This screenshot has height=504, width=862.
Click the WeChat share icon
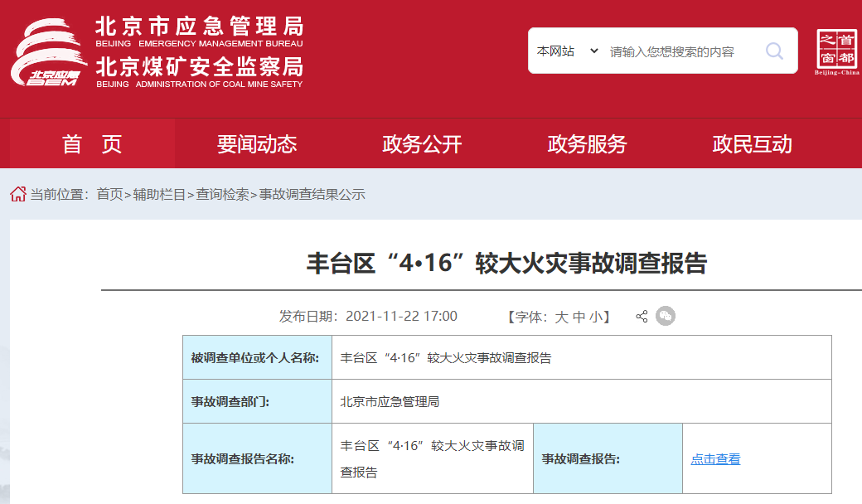pyautogui.click(x=666, y=316)
